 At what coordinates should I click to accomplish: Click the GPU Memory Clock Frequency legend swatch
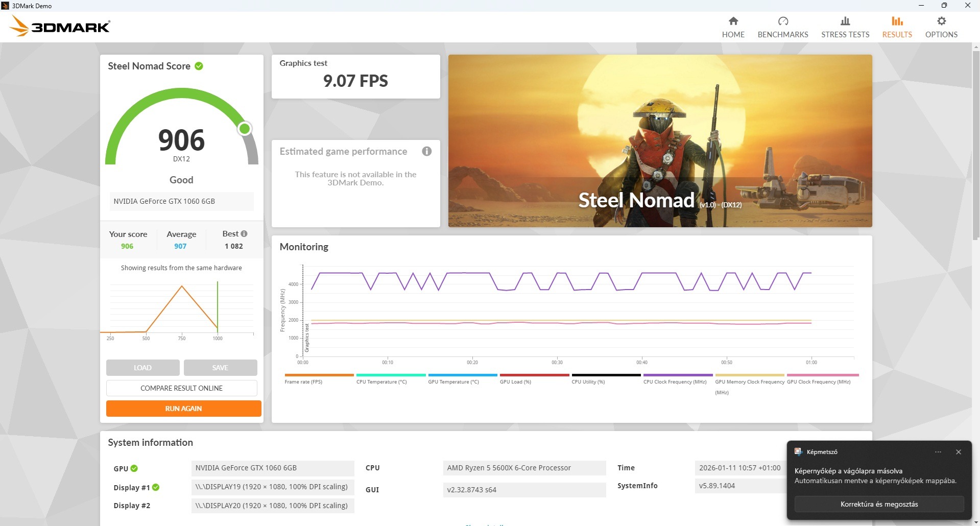click(x=750, y=375)
